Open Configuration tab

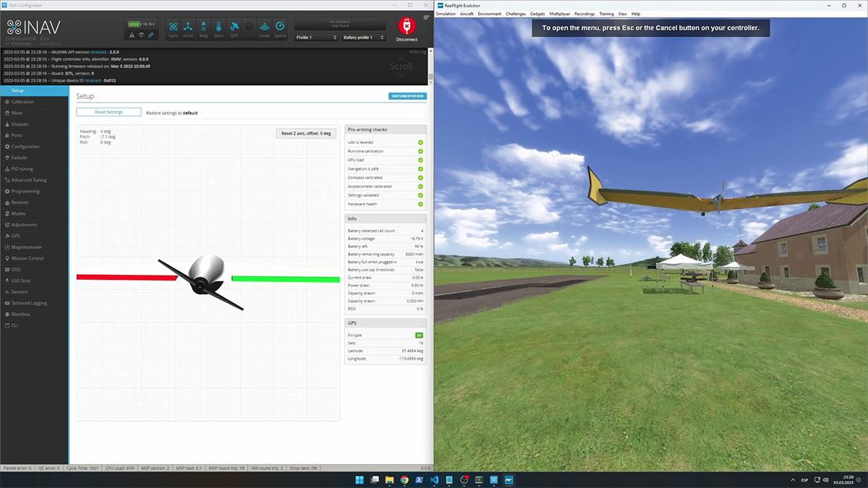click(x=34, y=147)
